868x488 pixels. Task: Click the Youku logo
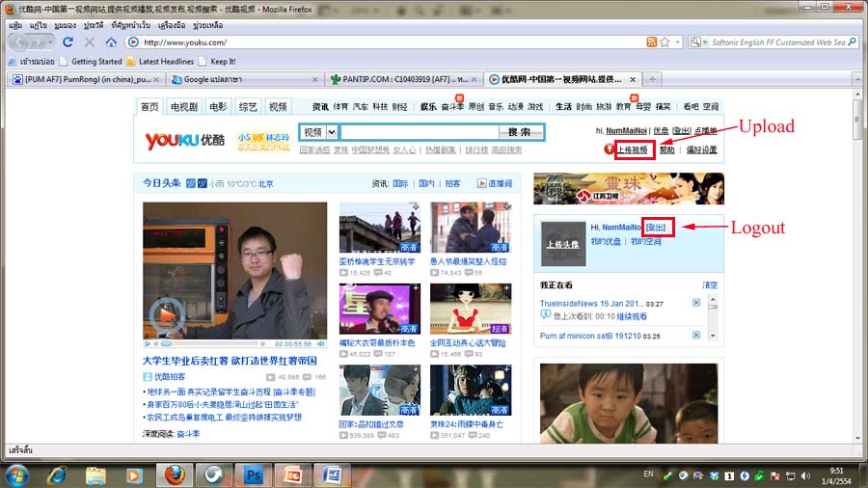click(185, 141)
